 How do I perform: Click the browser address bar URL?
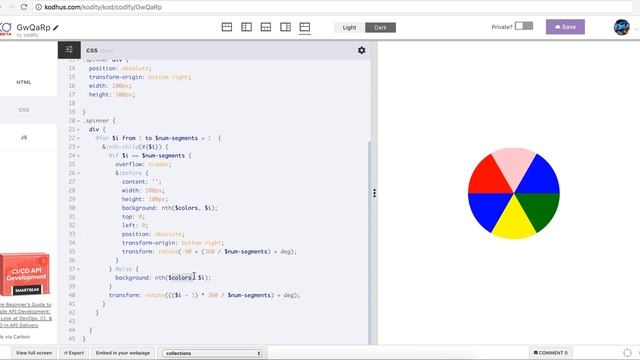pos(103,7)
